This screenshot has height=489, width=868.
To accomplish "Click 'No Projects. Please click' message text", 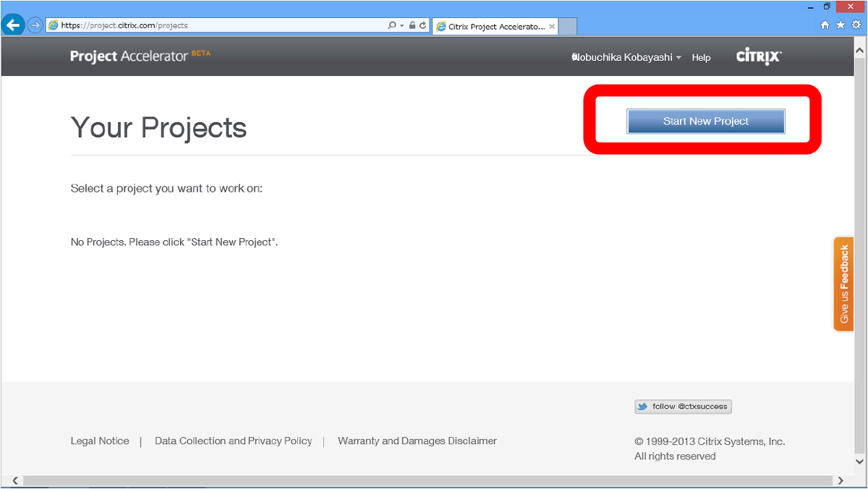I will (174, 242).
